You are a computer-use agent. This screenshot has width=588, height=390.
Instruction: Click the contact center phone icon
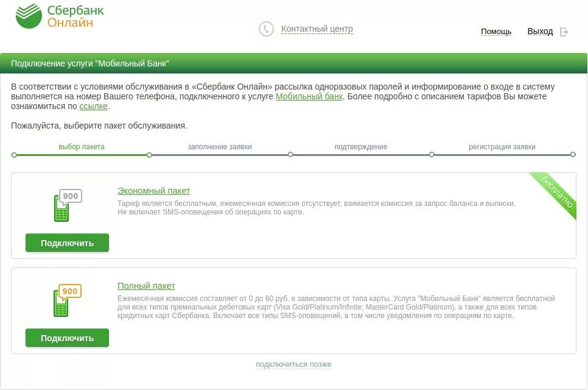[x=266, y=29]
